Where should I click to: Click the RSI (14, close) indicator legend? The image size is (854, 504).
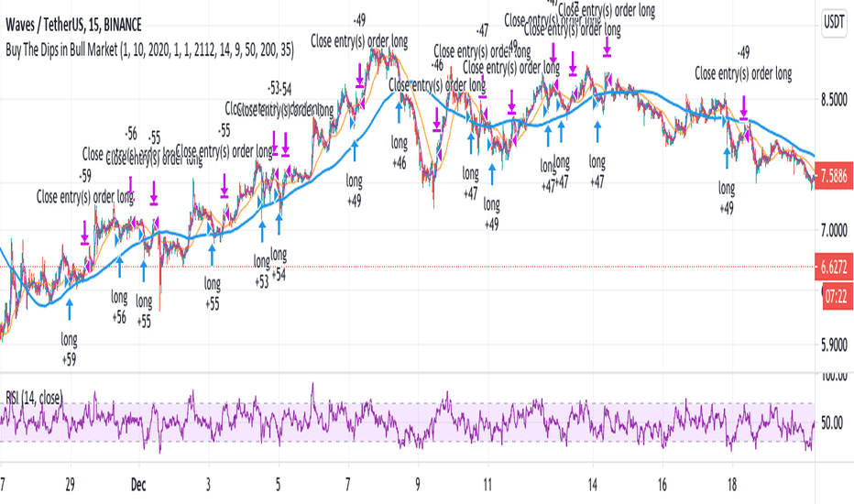click(34, 398)
